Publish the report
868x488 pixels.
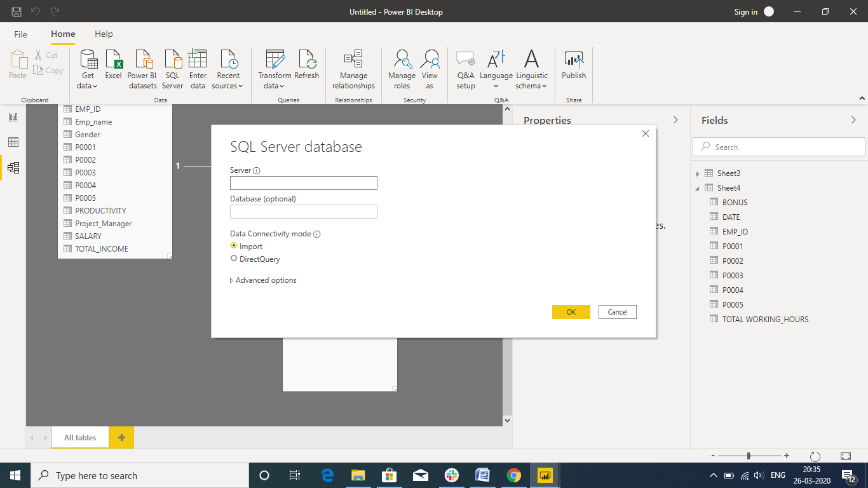pos(574,65)
